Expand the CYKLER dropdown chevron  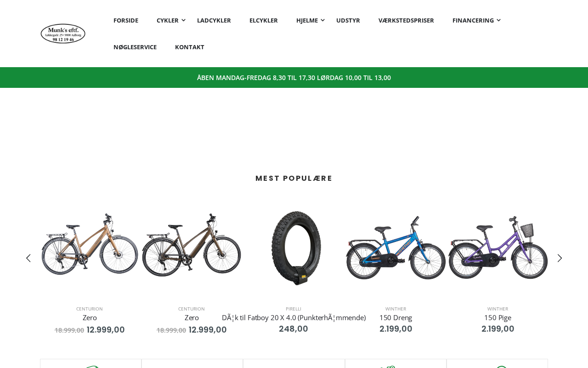pyautogui.click(x=183, y=20)
